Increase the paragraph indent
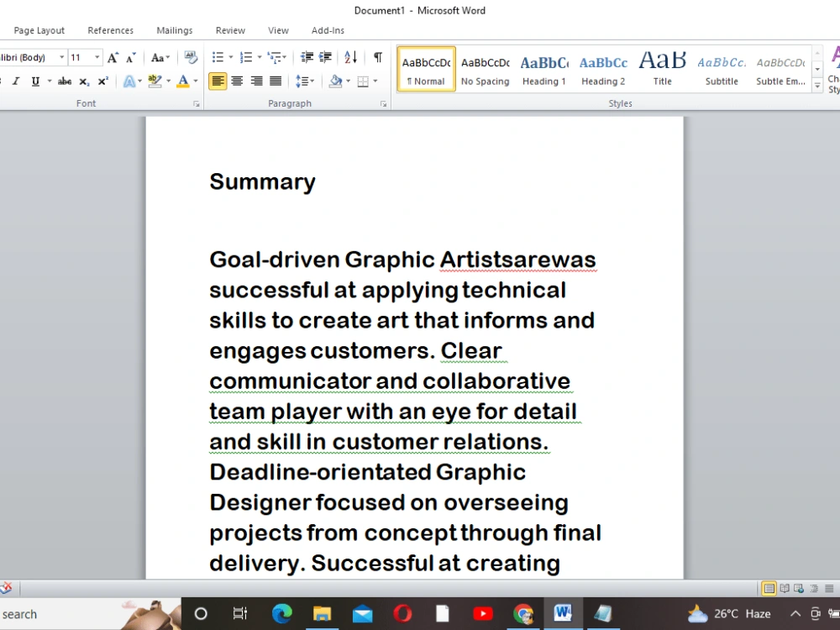840x630 pixels. click(x=325, y=57)
